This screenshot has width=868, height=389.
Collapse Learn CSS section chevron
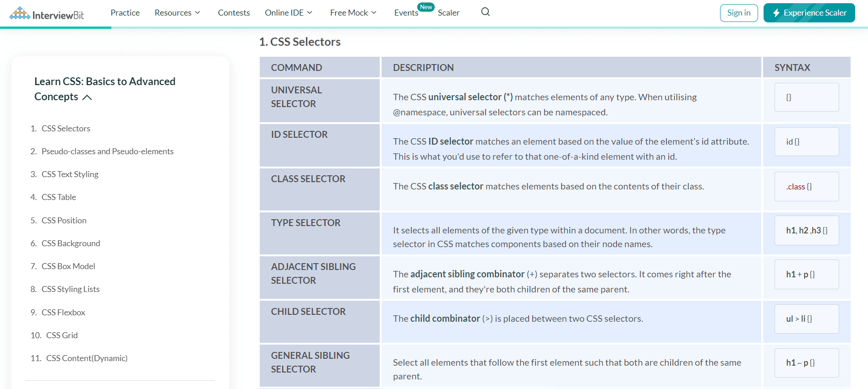87,97
